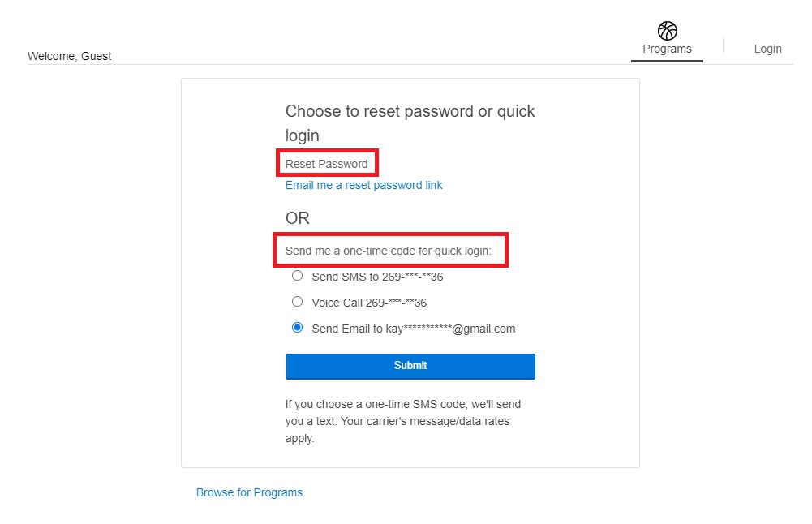Go to the Login tab

(767, 49)
